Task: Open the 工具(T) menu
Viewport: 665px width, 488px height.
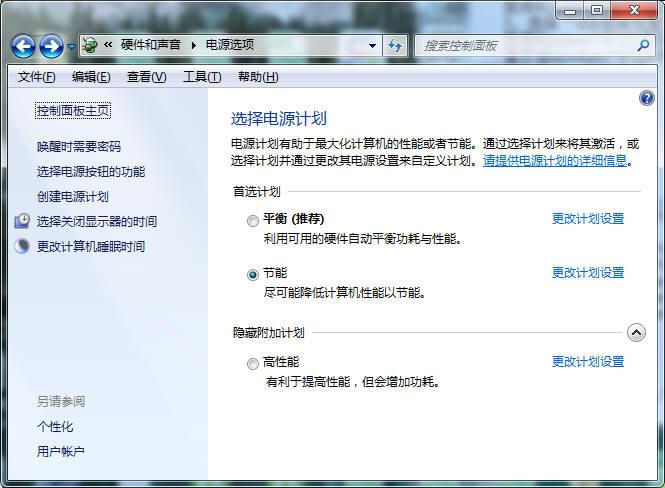Action: [202, 77]
